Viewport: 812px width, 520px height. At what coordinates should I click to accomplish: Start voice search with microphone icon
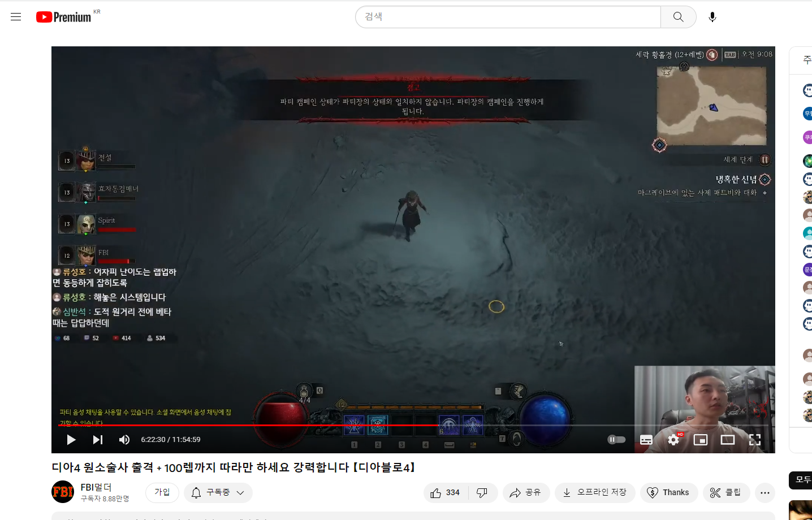click(x=712, y=17)
